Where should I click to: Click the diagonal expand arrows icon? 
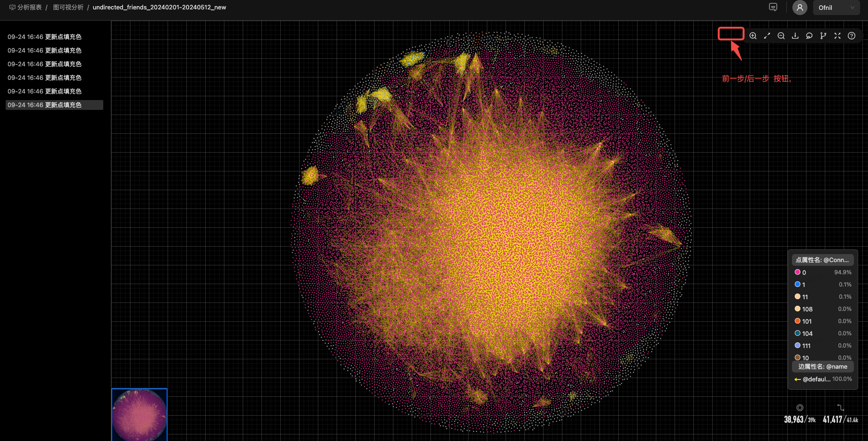767,36
